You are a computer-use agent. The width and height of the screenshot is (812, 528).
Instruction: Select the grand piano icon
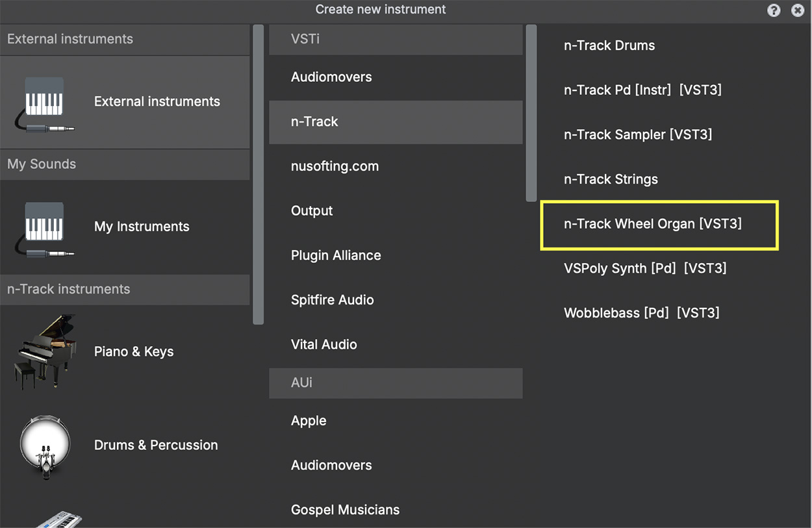44,352
